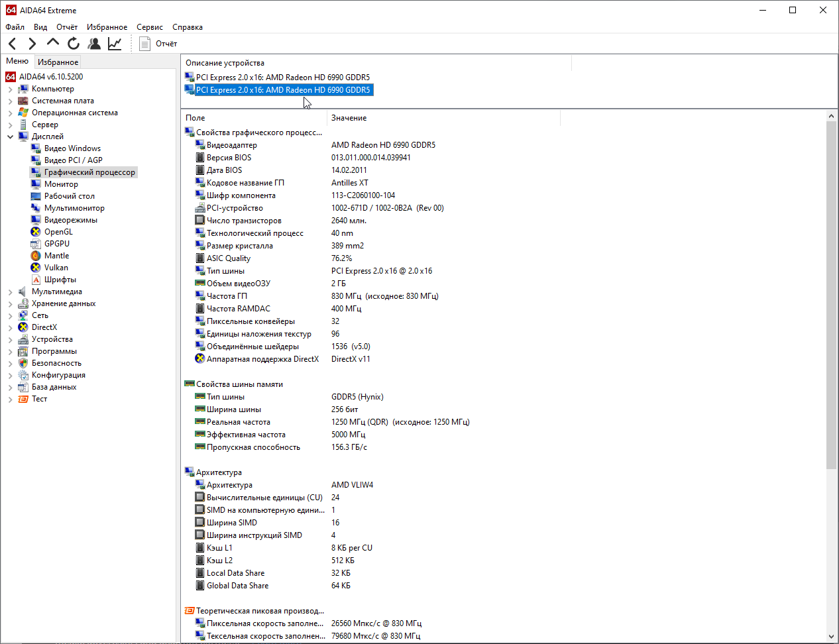Select Графический процессор in the tree
The height and width of the screenshot is (644, 839).
pyautogui.click(x=89, y=172)
